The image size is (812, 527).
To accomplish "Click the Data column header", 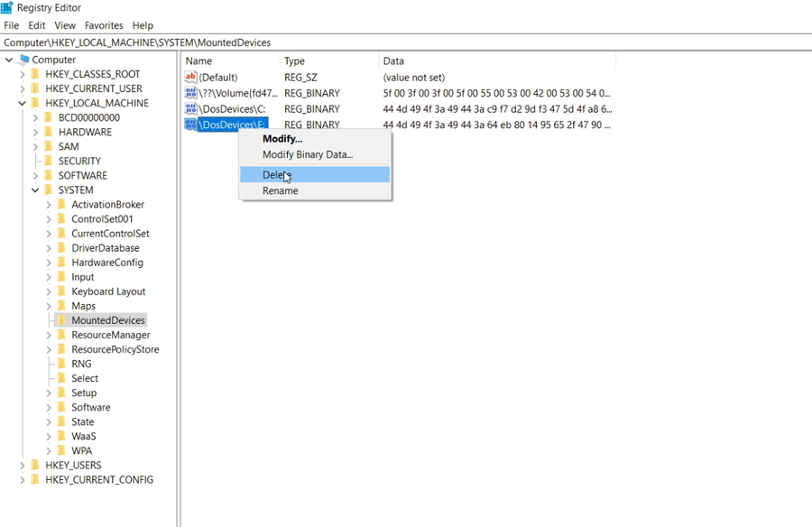I will (x=497, y=60).
